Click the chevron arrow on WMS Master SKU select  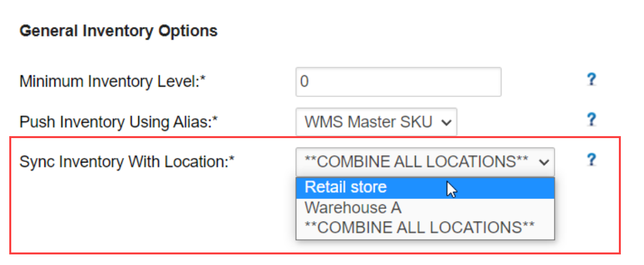point(447,122)
